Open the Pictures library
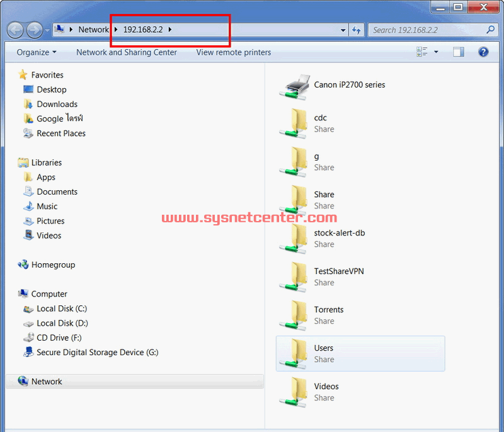 click(x=50, y=221)
